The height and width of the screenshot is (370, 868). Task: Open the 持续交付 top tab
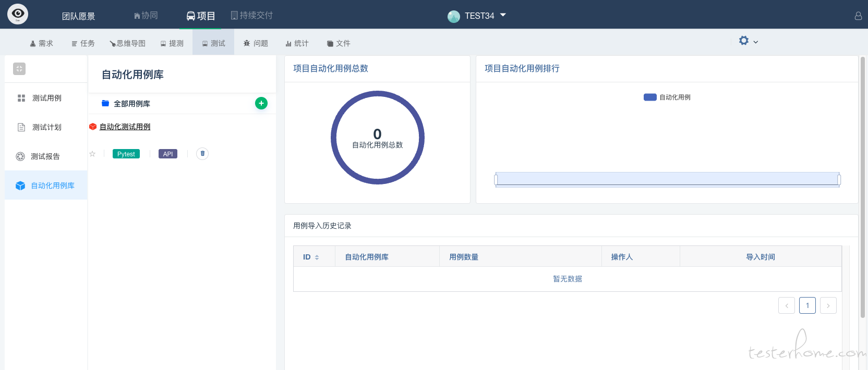pyautogui.click(x=252, y=16)
